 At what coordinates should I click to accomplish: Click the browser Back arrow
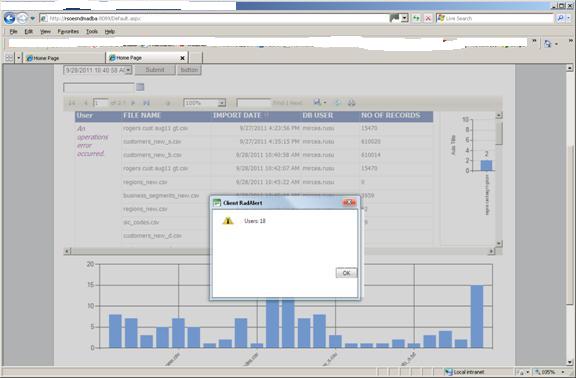click(10, 18)
